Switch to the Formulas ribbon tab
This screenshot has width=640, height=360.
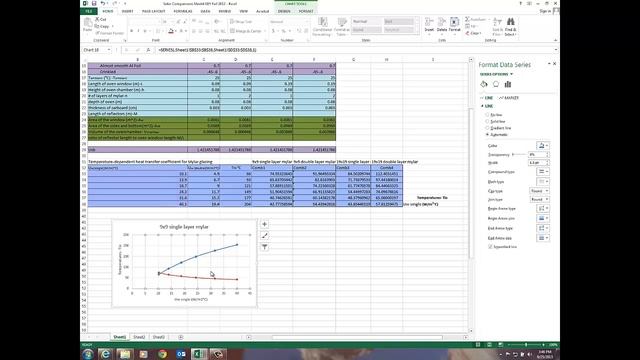[x=183, y=11]
